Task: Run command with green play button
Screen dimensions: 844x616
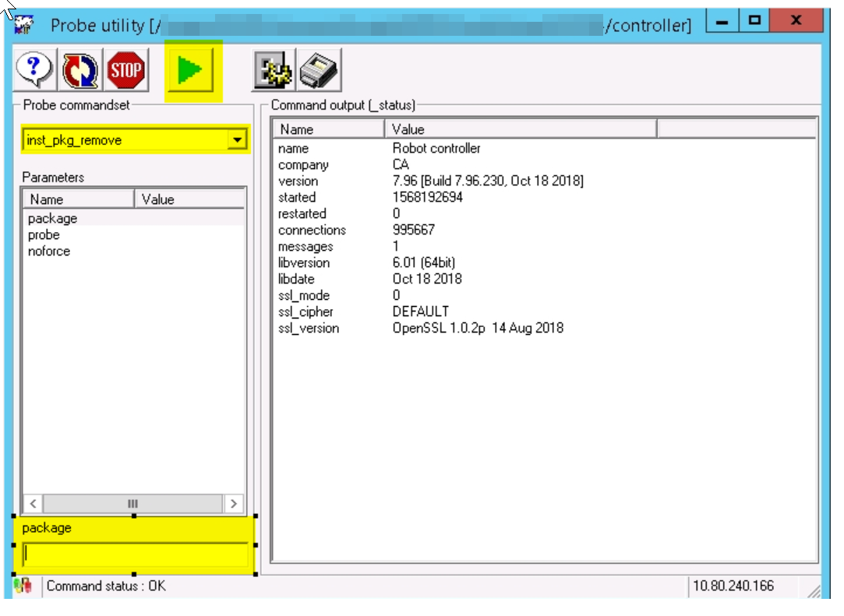Action: (189, 72)
